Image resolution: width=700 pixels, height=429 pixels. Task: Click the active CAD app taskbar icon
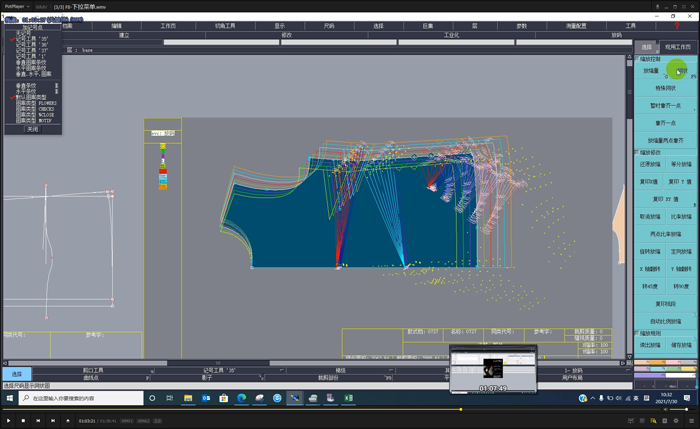pos(295,398)
